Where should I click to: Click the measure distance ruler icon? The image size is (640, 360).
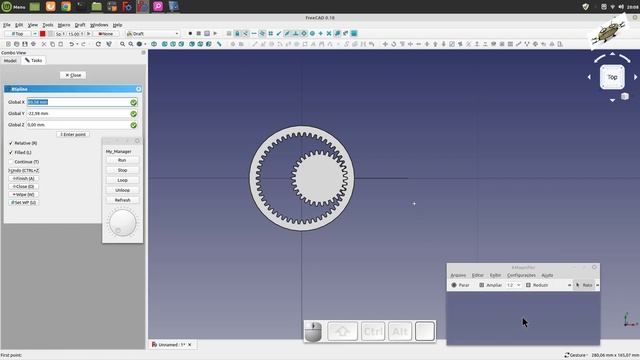219,44
